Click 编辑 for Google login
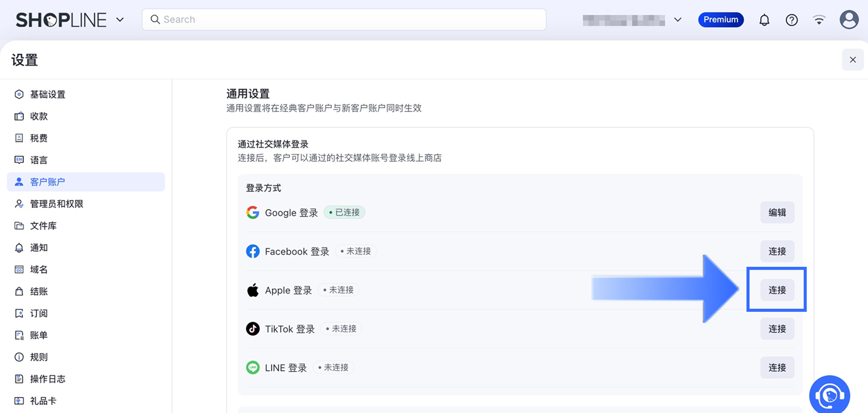The width and height of the screenshot is (868, 413). 777,213
